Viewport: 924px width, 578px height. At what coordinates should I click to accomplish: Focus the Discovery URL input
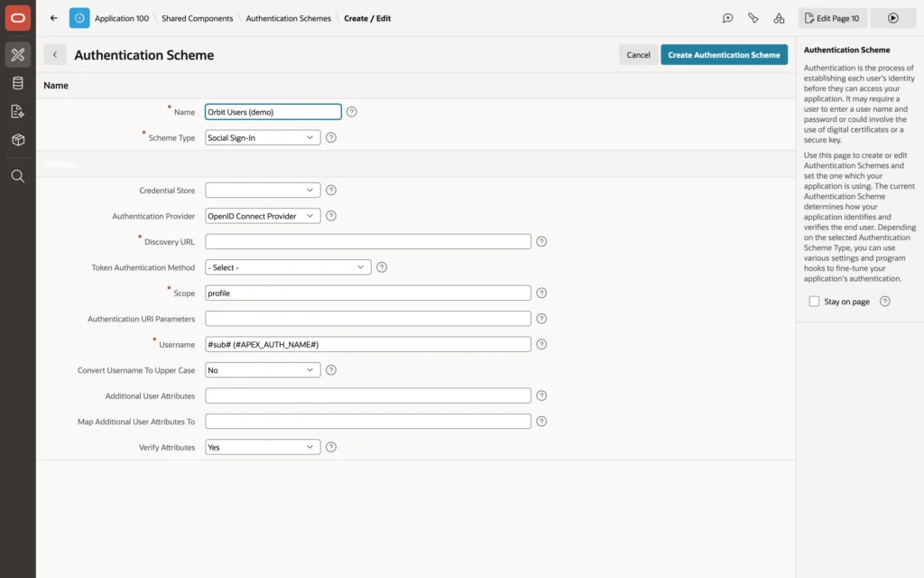click(x=368, y=242)
